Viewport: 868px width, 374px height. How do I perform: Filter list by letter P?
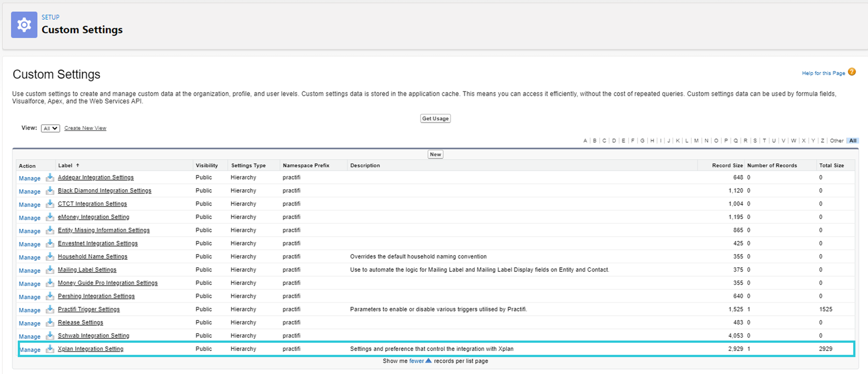[x=726, y=141]
